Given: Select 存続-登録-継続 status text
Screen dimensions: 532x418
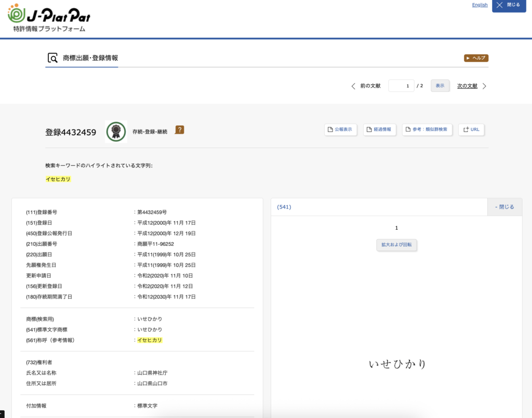Looking at the screenshot, I should [x=150, y=132].
